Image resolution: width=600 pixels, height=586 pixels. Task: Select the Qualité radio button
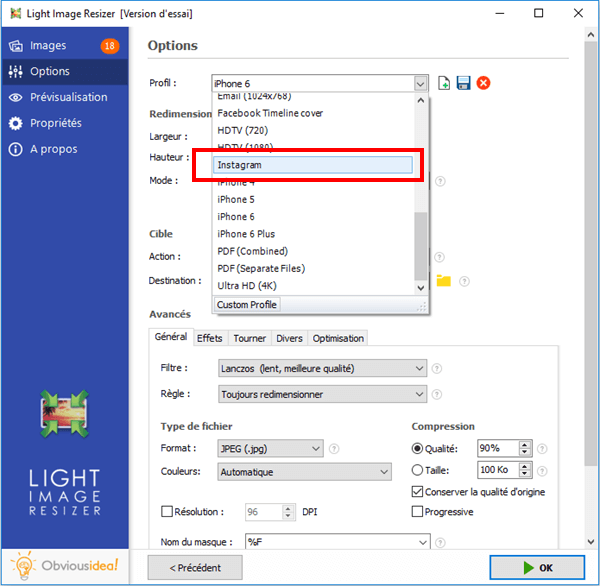[417, 448]
